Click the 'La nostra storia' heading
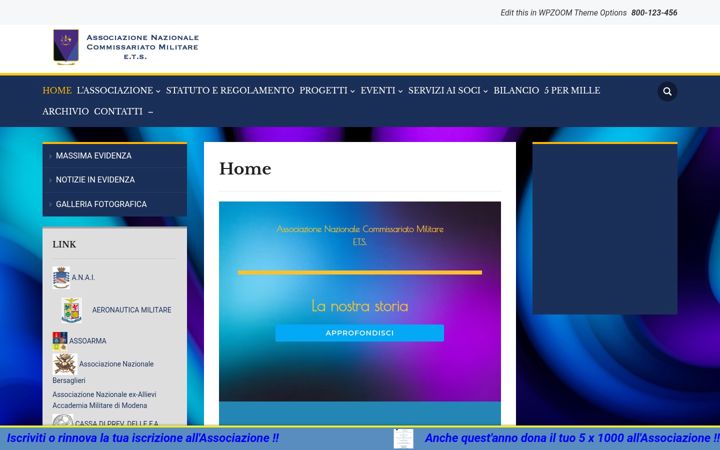The height and width of the screenshot is (450, 720). pos(360,306)
